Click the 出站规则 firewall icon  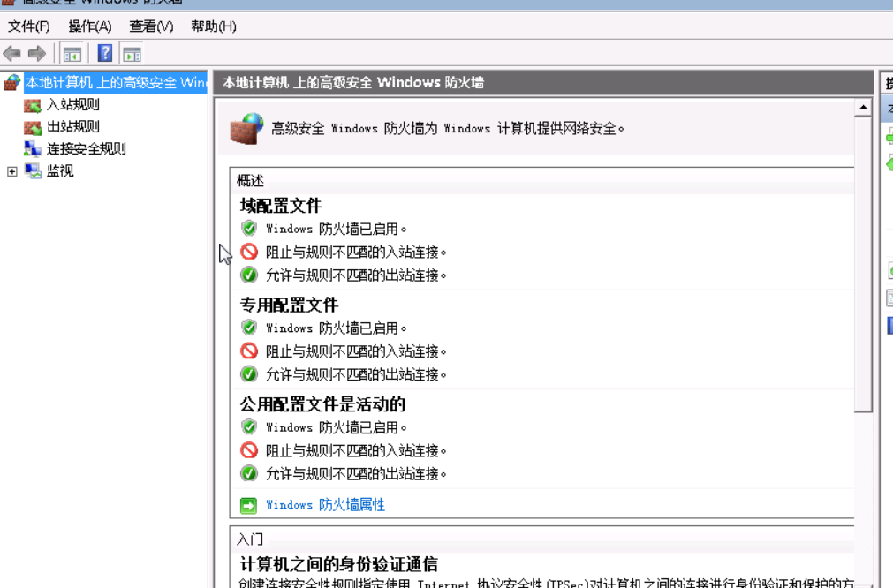[33, 127]
